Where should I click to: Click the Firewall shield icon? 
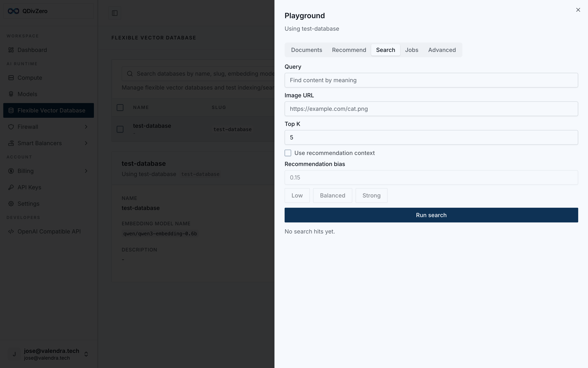(x=11, y=127)
